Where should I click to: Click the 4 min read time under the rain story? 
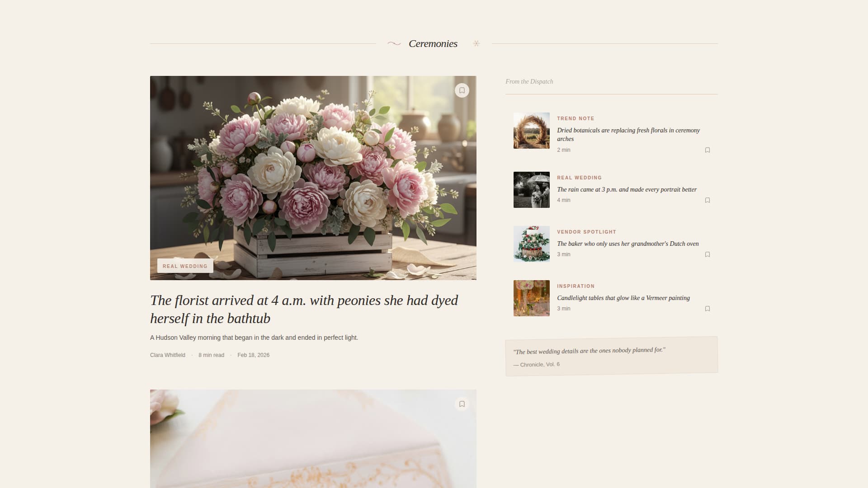tap(563, 200)
